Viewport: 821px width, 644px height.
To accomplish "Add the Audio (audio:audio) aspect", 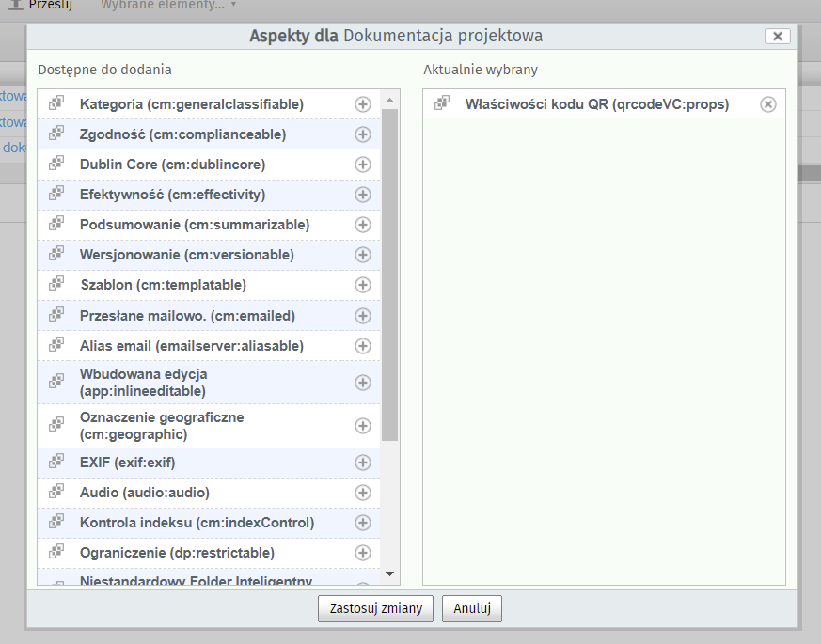I will pyautogui.click(x=362, y=493).
